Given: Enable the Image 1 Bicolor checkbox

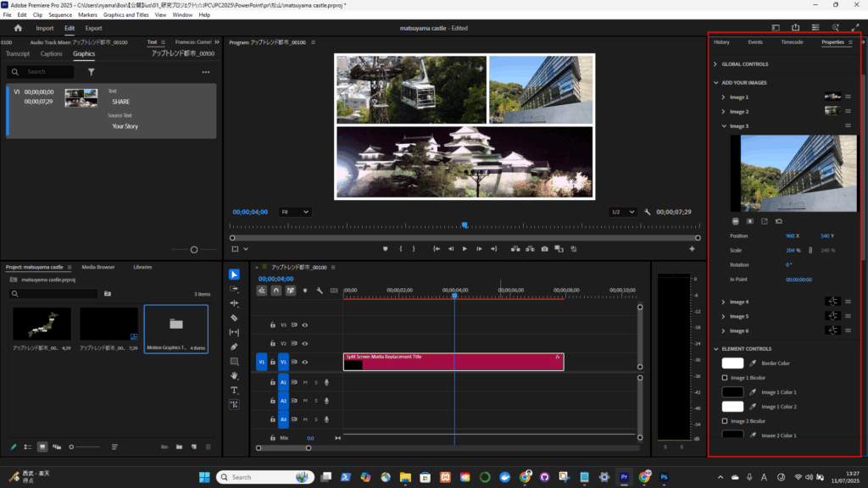Looking at the screenshot, I should (724, 378).
